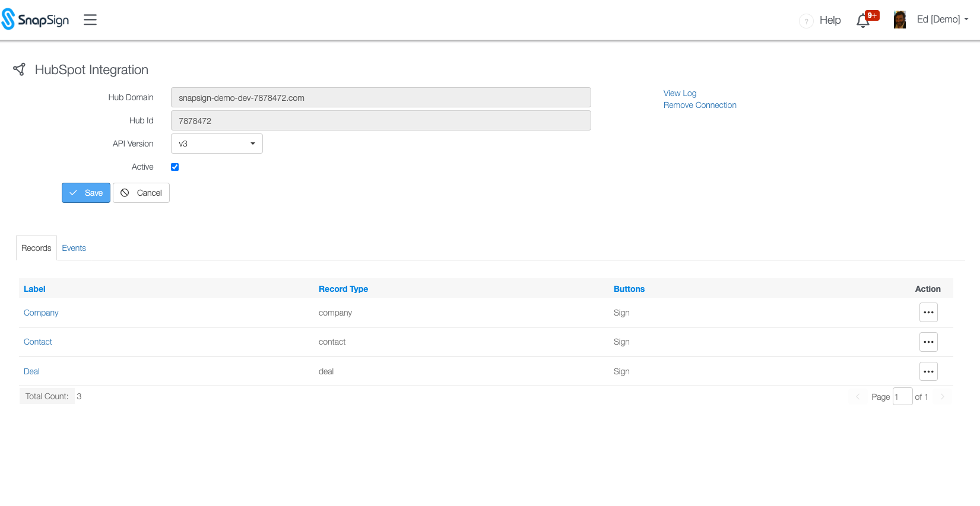Switch to the Events tab

tap(74, 248)
